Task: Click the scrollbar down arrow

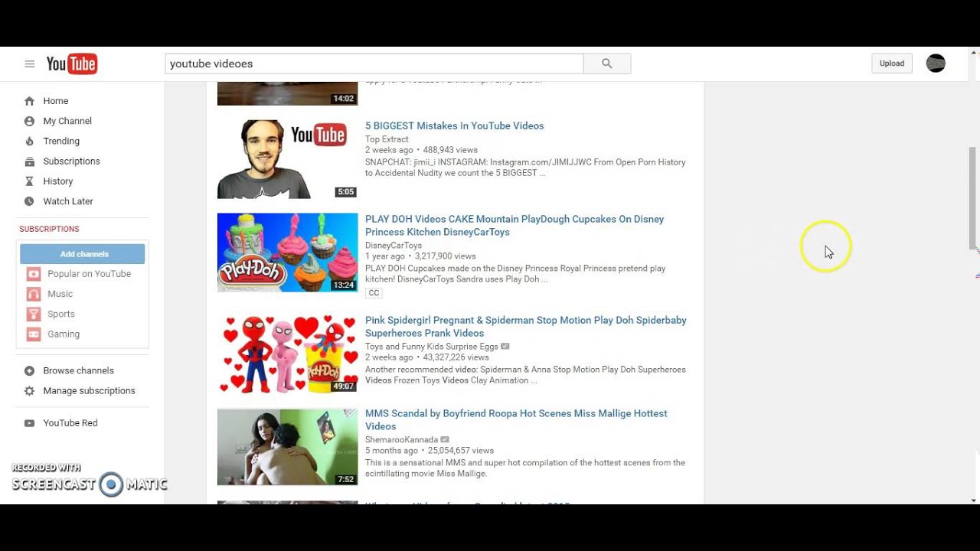Action: 974,500
